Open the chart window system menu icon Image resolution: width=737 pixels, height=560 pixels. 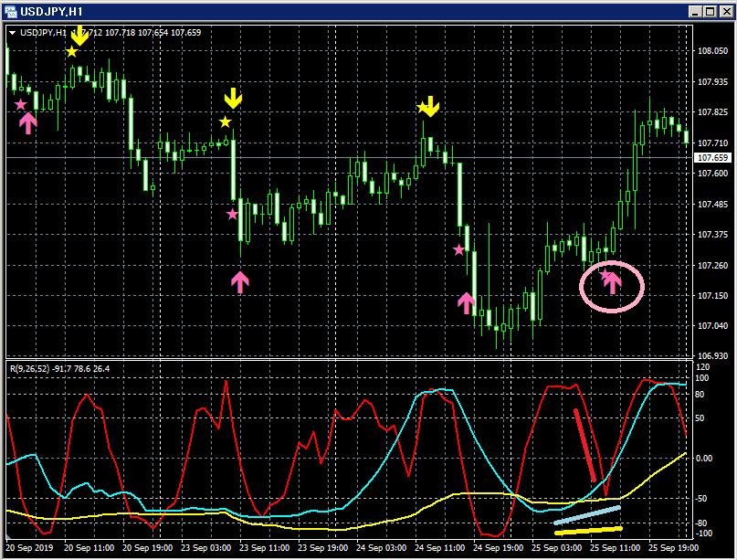(x=10, y=11)
